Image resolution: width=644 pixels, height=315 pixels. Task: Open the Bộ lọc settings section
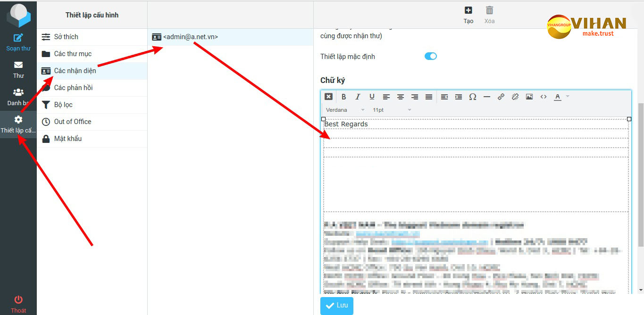pos(63,105)
